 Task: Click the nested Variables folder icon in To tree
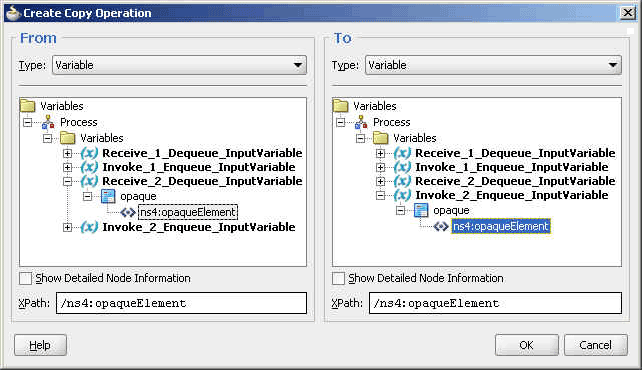pyautogui.click(x=380, y=138)
